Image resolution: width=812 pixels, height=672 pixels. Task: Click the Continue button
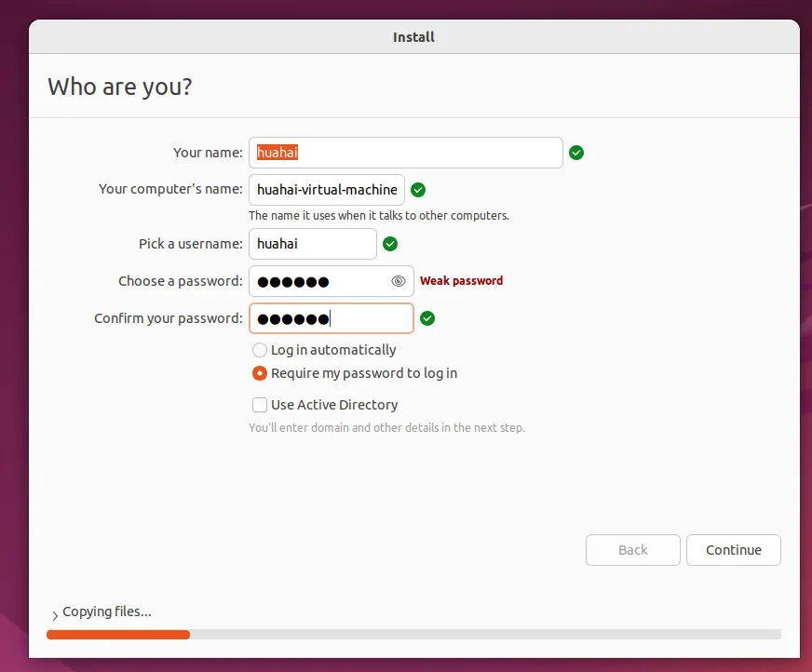(733, 550)
